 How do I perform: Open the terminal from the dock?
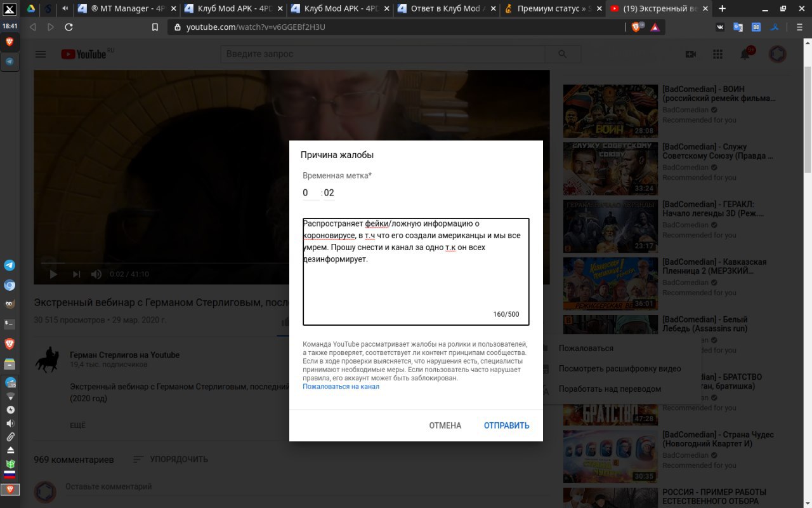pyautogui.click(x=10, y=324)
